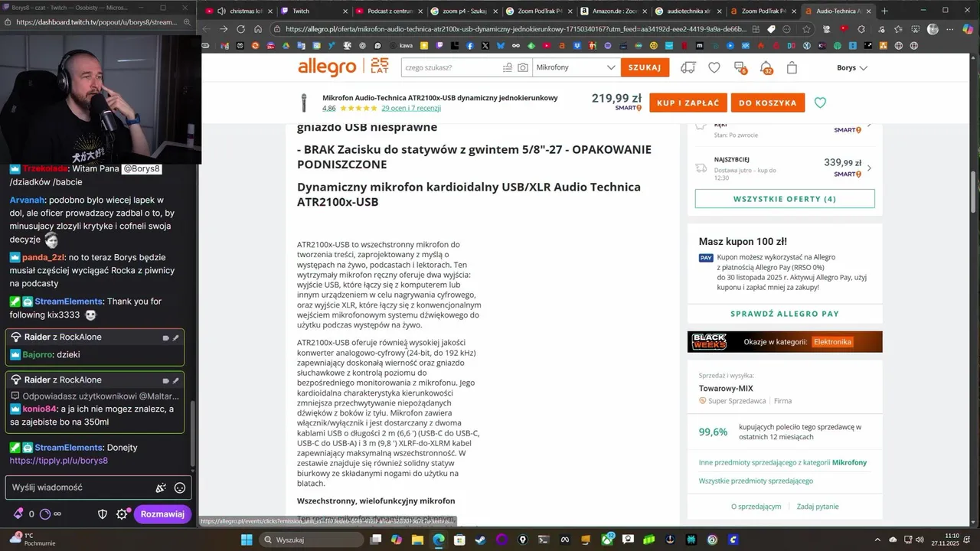The image size is (980, 551).
Task: Click Arvanah username in chat
Action: pyautogui.click(x=27, y=200)
